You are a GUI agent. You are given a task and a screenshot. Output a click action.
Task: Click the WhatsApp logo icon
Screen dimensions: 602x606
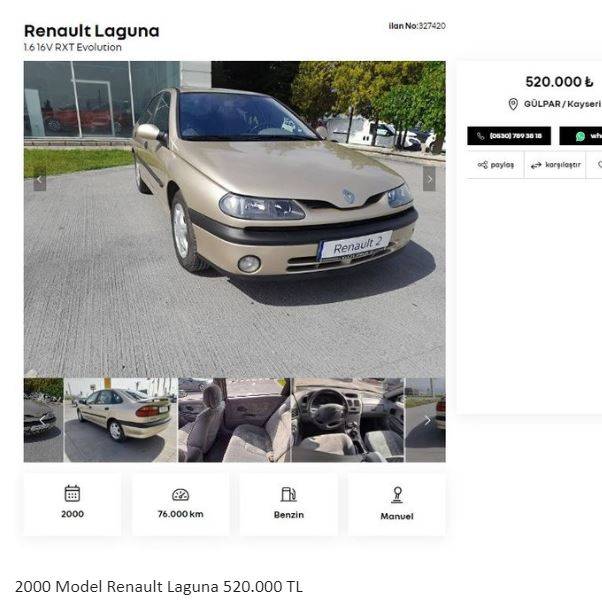point(580,136)
